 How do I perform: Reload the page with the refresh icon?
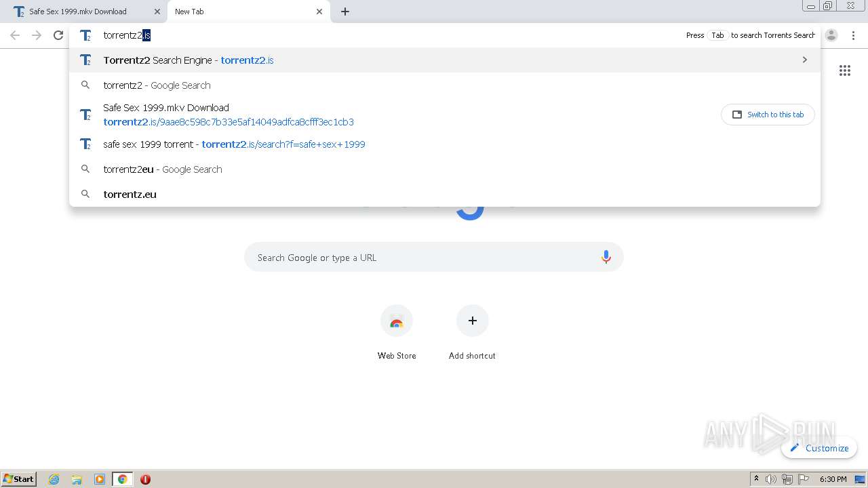click(x=58, y=35)
